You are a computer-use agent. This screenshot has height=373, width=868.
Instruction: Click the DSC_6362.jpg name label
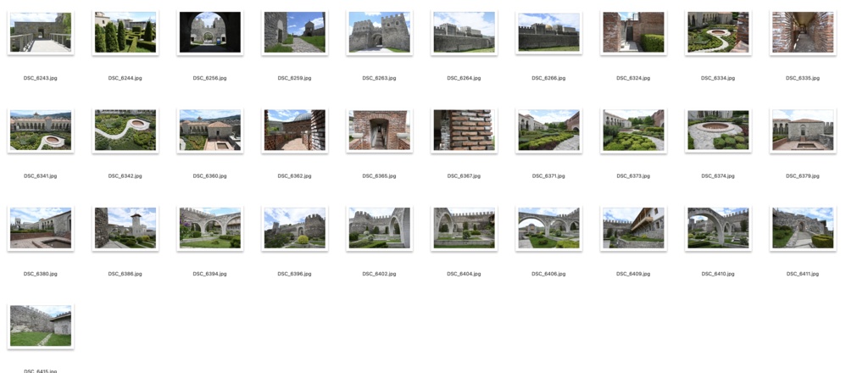tap(294, 176)
